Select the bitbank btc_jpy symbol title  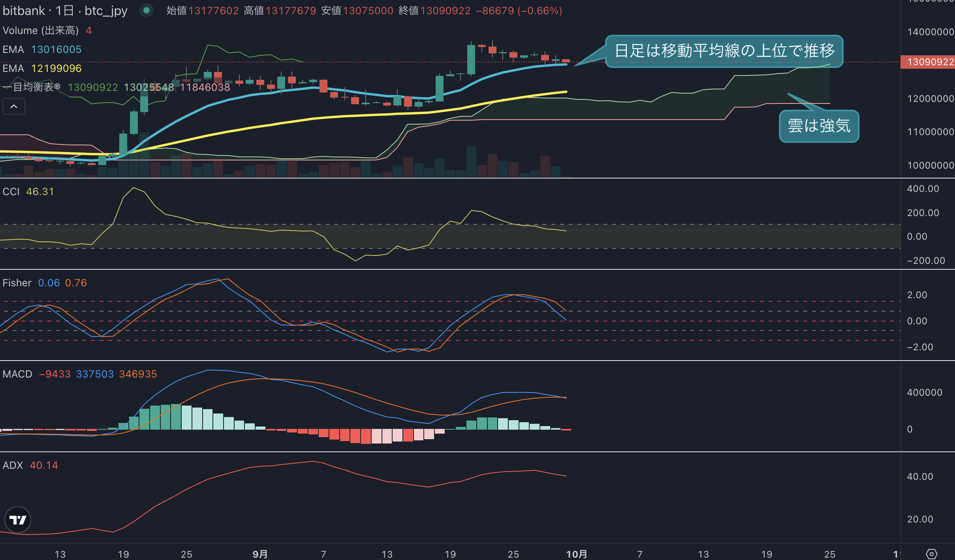click(x=65, y=11)
